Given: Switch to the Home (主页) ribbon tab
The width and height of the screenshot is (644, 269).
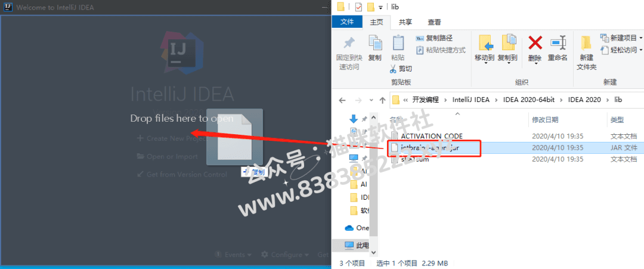Looking at the screenshot, I should [x=377, y=22].
